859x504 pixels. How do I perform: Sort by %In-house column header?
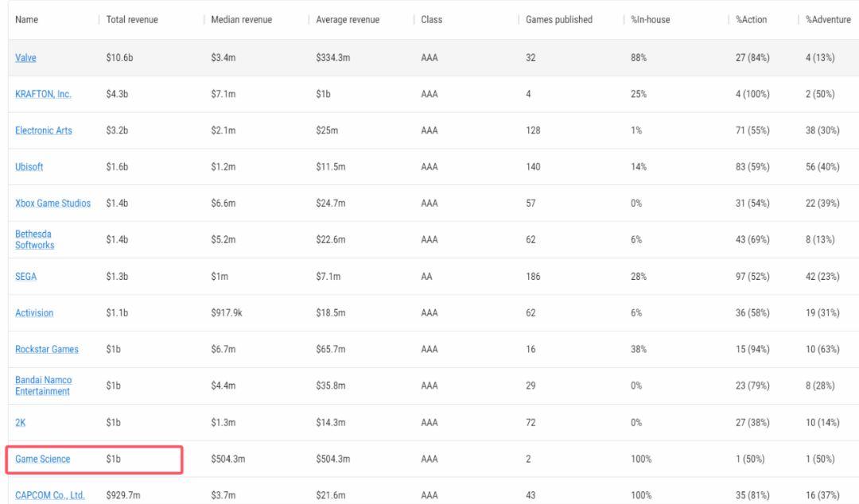[x=649, y=19]
